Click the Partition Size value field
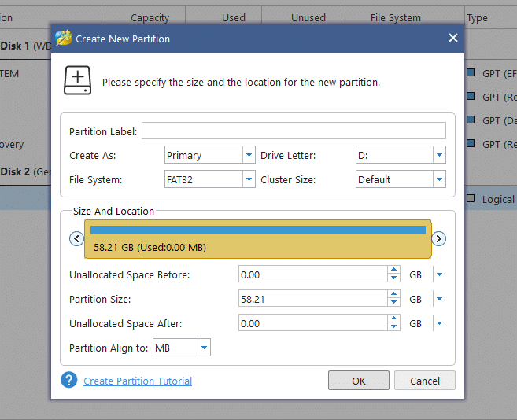Viewport: 517px width, 420px height. coord(312,299)
